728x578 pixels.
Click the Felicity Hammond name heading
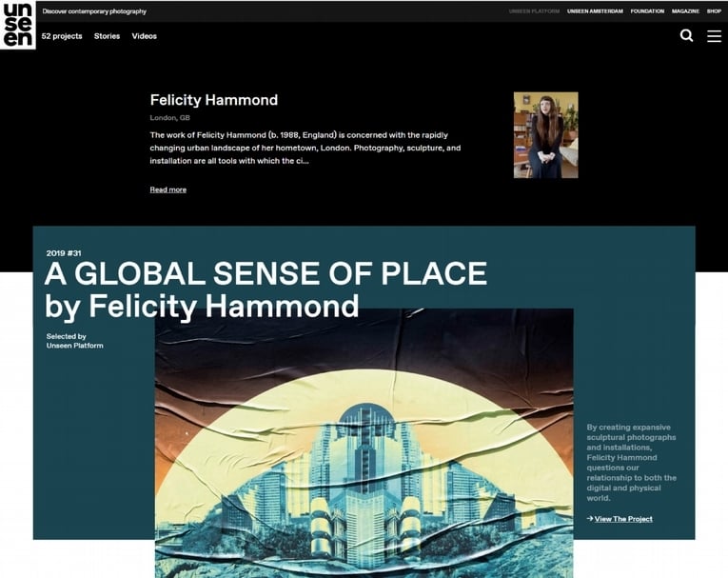[x=213, y=100]
